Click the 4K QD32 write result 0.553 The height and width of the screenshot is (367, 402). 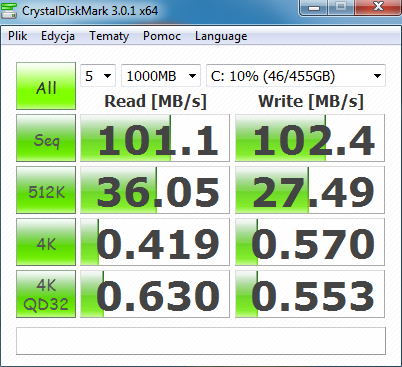[310, 294]
